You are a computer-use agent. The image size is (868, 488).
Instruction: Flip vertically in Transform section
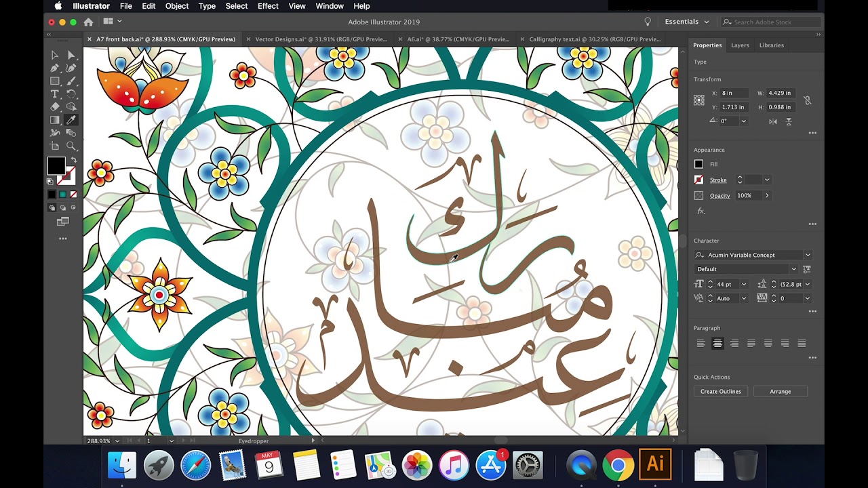(789, 121)
